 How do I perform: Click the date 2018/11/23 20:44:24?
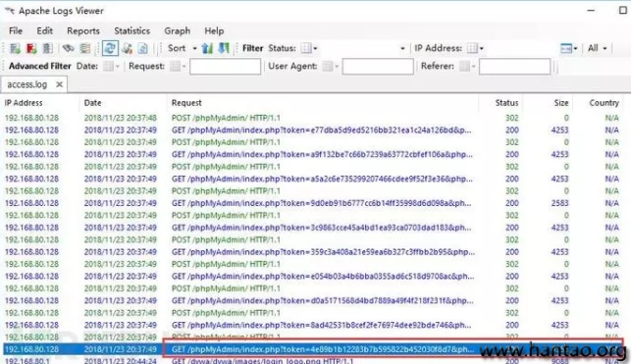(x=120, y=361)
